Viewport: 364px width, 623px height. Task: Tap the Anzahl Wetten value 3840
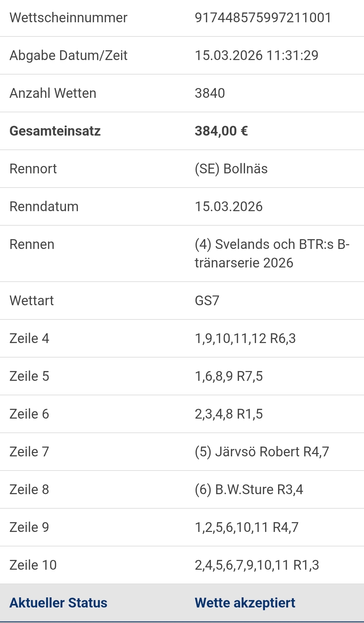(x=210, y=93)
